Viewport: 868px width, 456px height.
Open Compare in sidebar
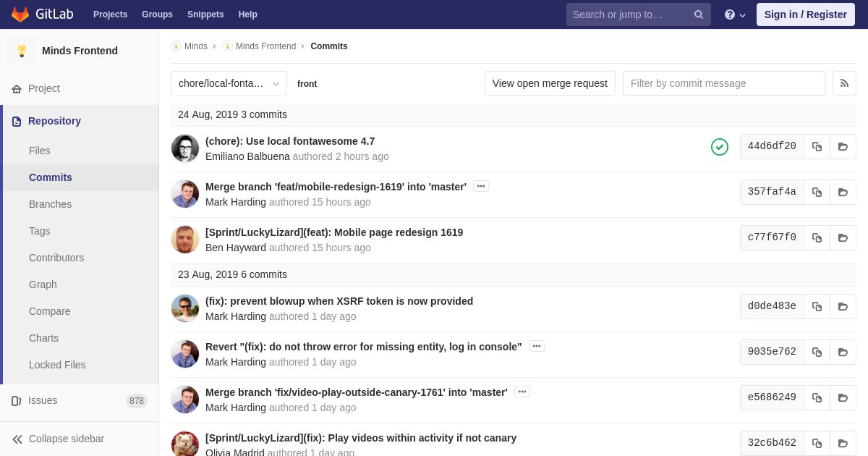[x=50, y=311]
